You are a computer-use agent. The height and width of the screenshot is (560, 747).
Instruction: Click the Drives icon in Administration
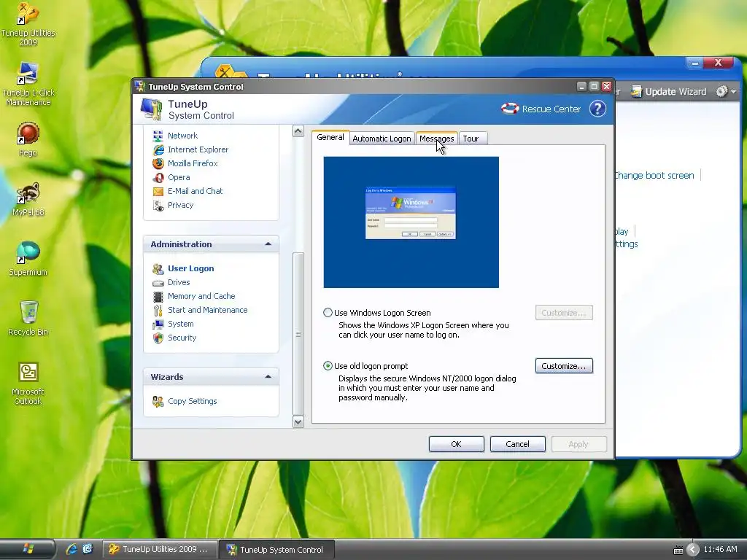tap(158, 283)
